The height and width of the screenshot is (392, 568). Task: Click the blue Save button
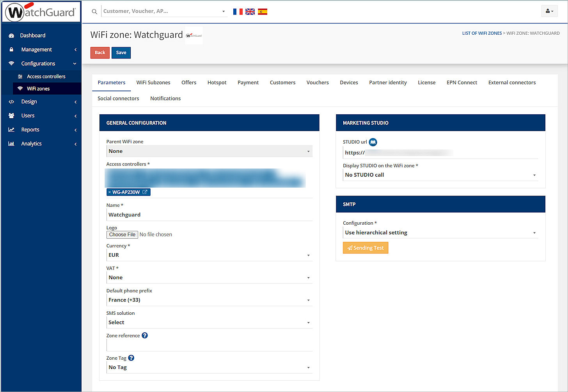pos(121,53)
